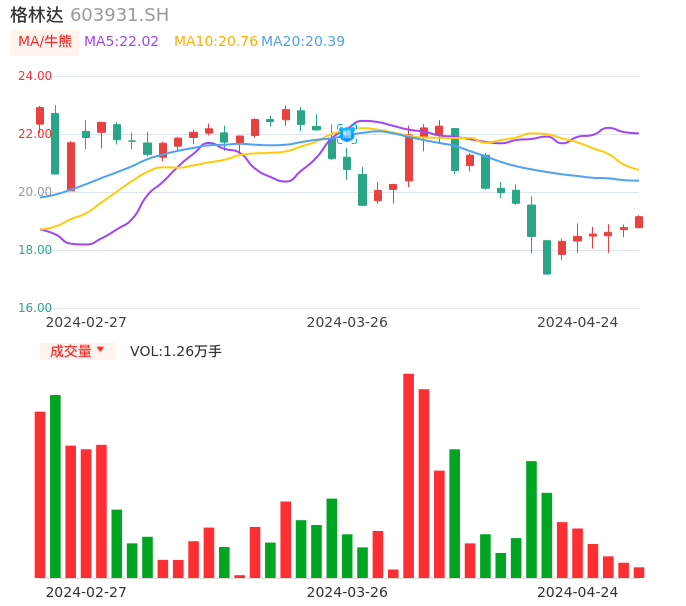This screenshot has width=686, height=606.
Task: Click the VOL:1.26万手 volume readout
Action: (x=176, y=351)
